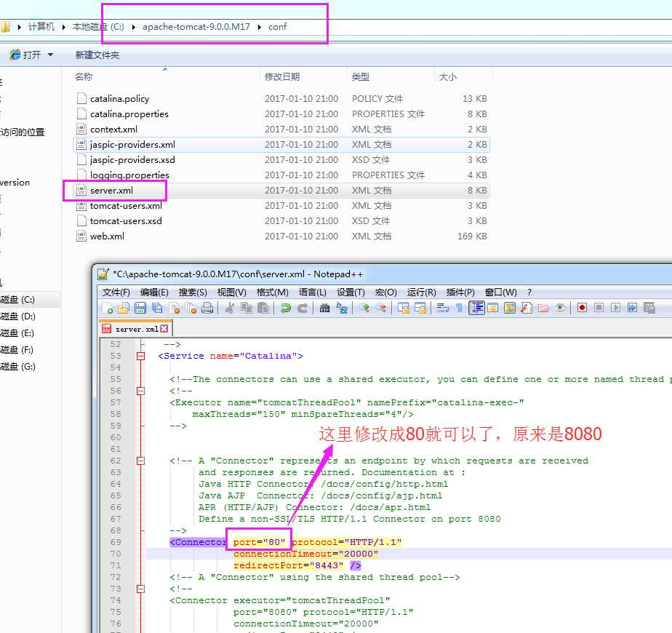The height and width of the screenshot is (633, 672).
Task: Click the 新建文件夹 button
Action: (97, 55)
